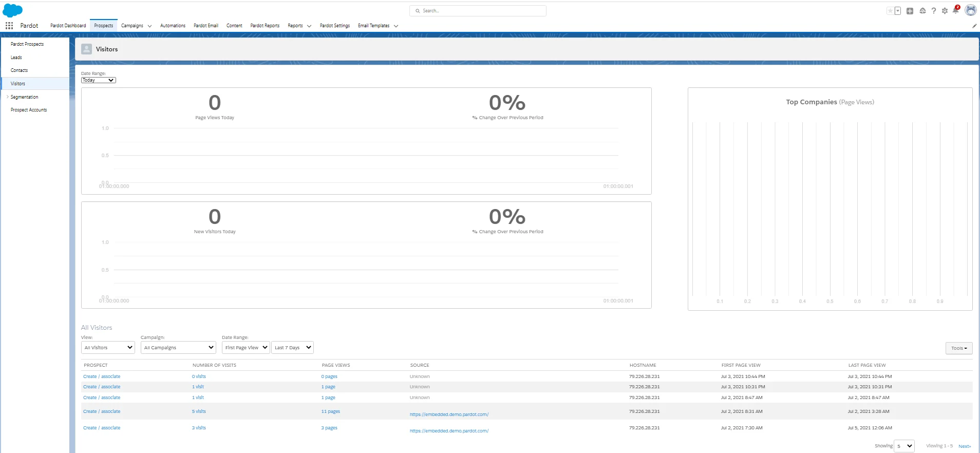Open the source link in the 11 pages row
The width and height of the screenshot is (980, 453).
449,414
